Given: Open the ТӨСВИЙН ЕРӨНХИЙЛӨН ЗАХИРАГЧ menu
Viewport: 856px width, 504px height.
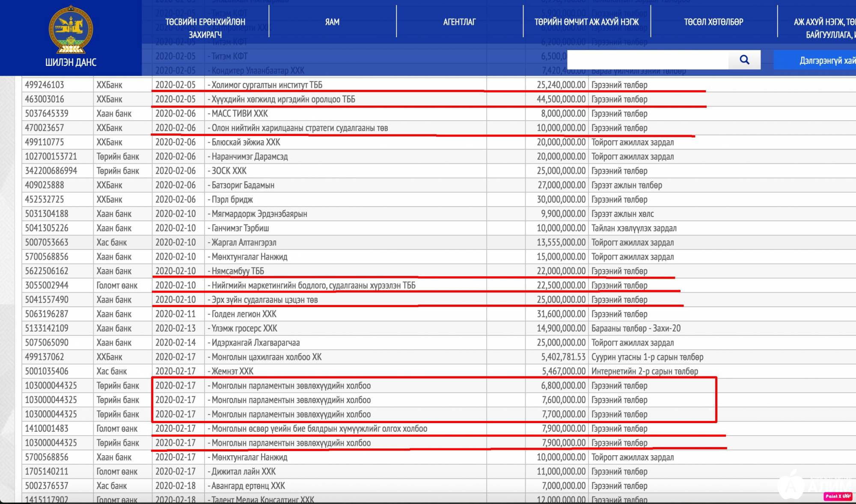Looking at the screenshot, I should pos(205,28).
